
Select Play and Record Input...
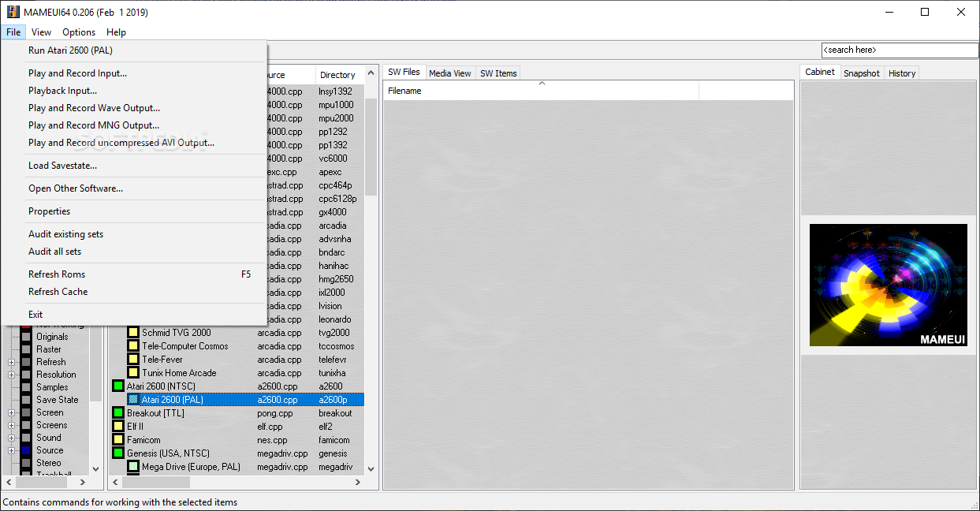click(134, 73)
